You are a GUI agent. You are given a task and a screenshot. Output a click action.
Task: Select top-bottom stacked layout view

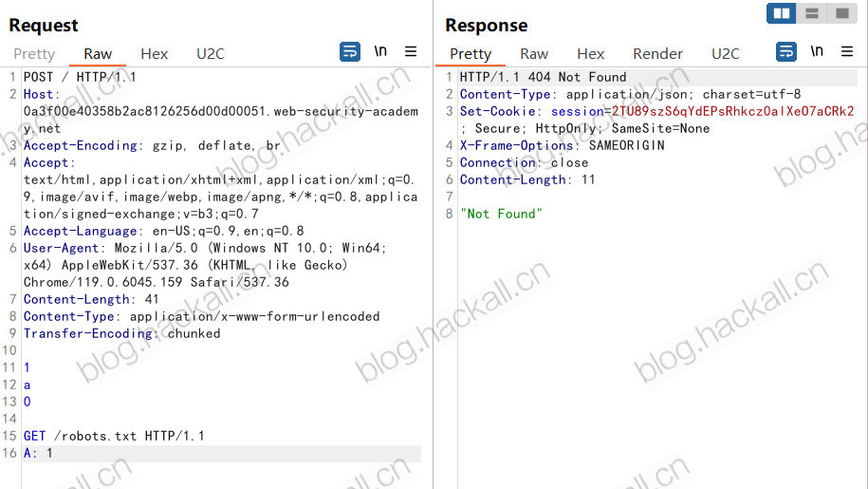click(812, 13)
